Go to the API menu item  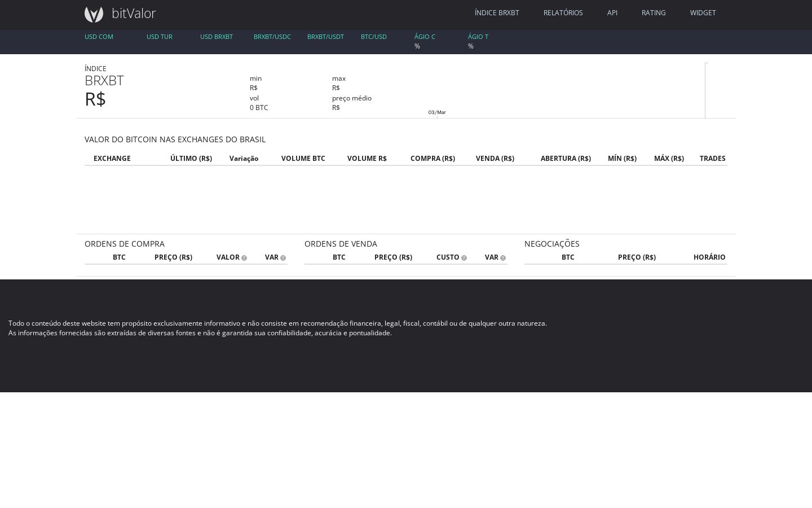click(x=612, y=12)
